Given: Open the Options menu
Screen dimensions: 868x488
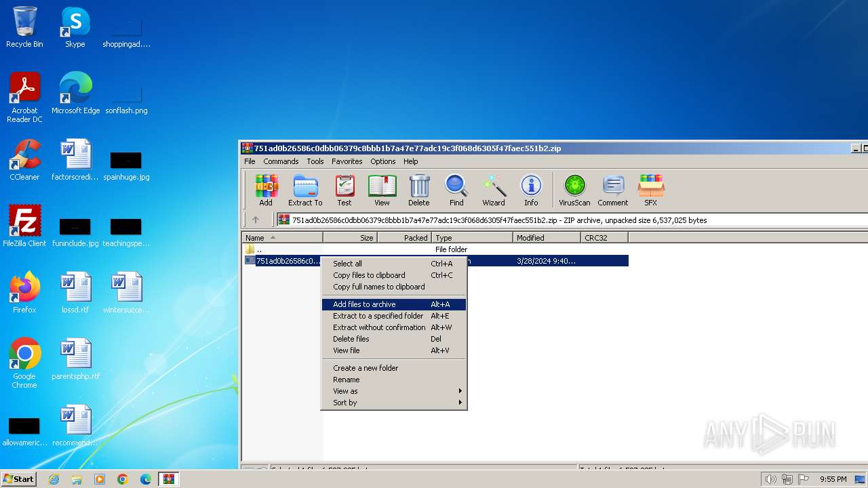Looking at the screenshot, I should point(382,161).
